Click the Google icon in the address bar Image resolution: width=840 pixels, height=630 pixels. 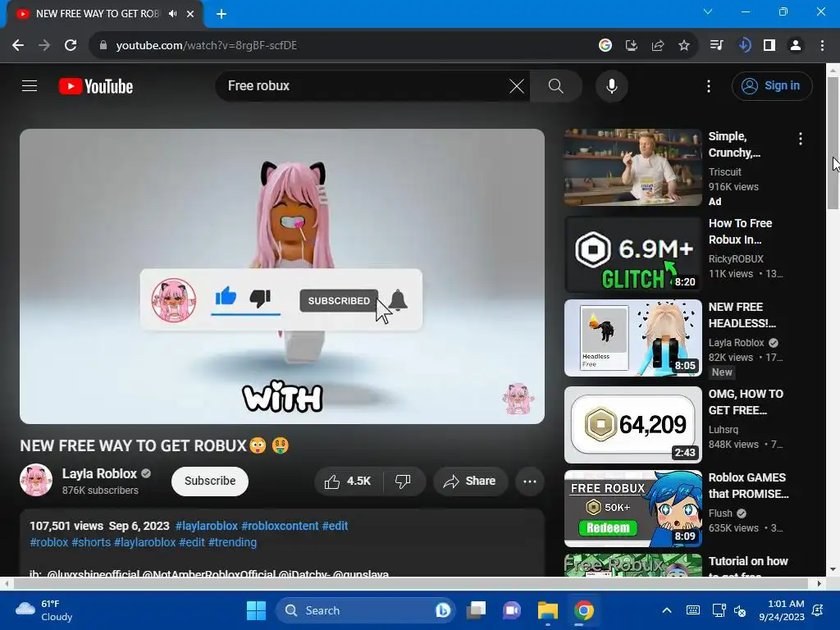point(605,46)
